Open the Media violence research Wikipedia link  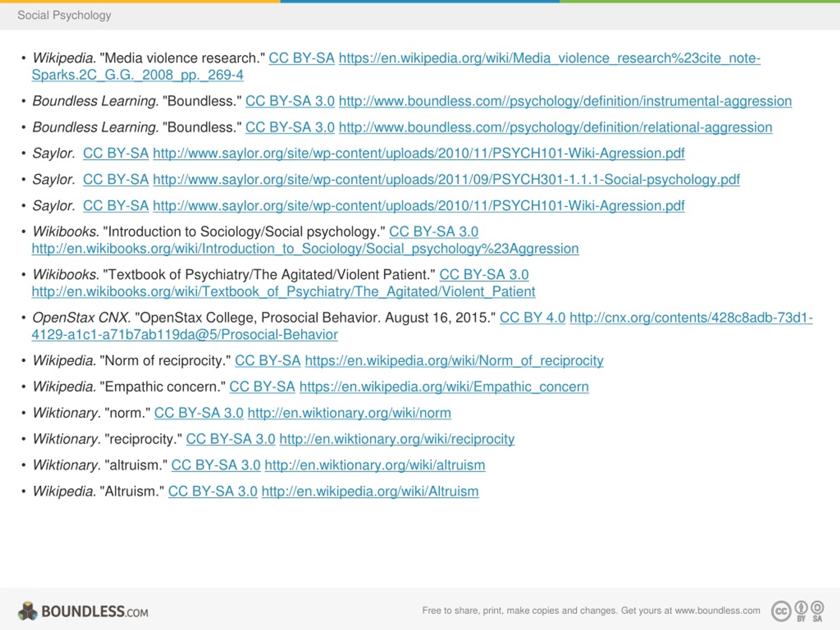[550, 58]
